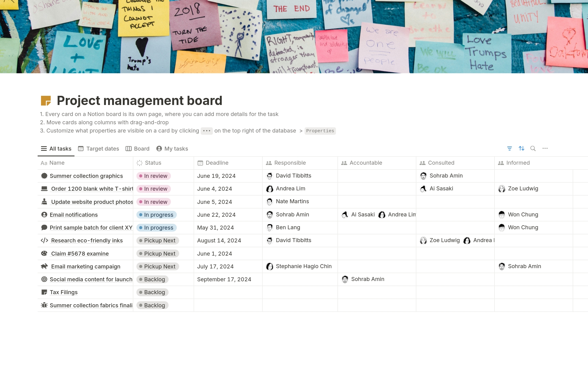Image resolution: width=588 pixels, height=367 pixels.
Task: Click the target icon beside Social media content
Action: pyautogui.click(x=44, y=279)
